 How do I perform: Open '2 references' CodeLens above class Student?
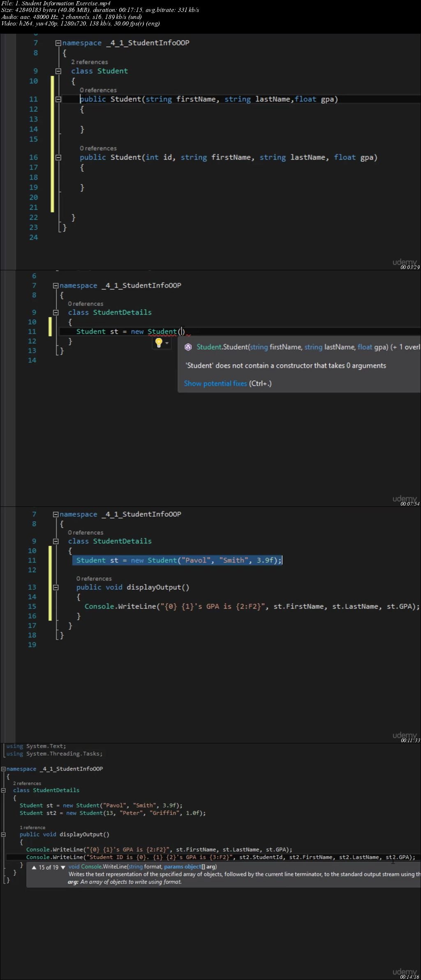89,62
